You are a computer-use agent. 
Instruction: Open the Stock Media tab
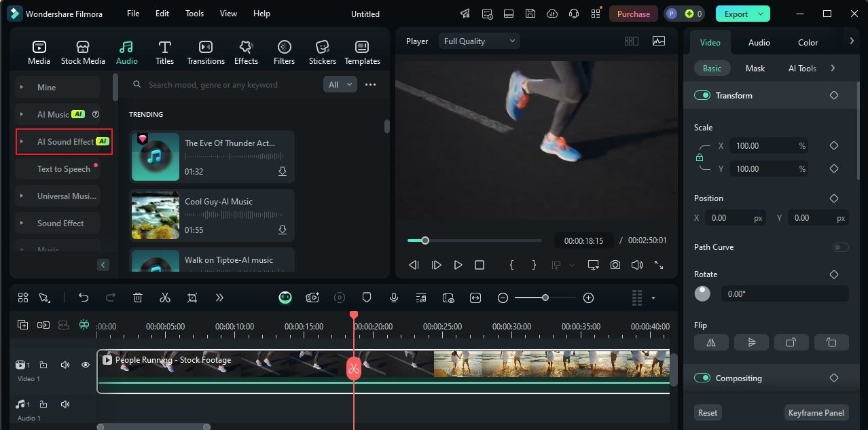coord(83,52)
